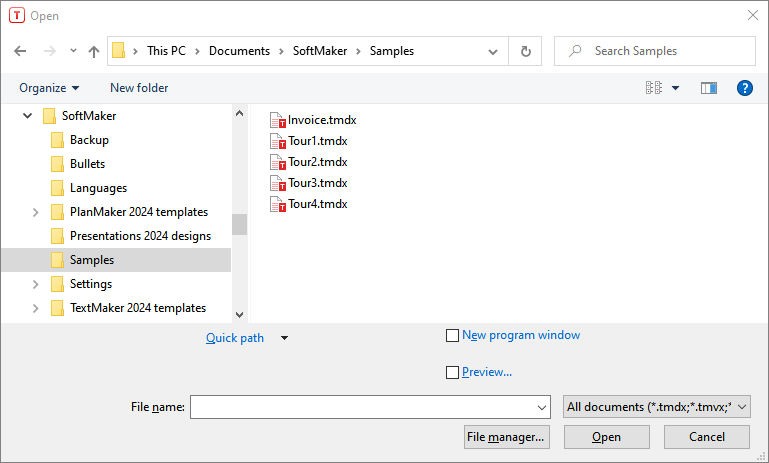The height and width of the screenshot is (463, 769).
Task: Enable the Preview checkbox
Action: [452, 373]
